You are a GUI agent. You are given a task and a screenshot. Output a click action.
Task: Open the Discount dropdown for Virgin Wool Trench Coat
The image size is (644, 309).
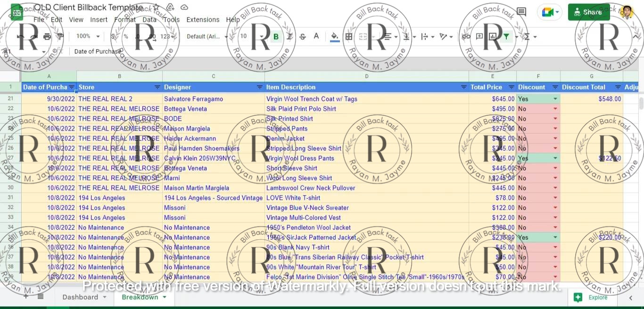point(555,99)
